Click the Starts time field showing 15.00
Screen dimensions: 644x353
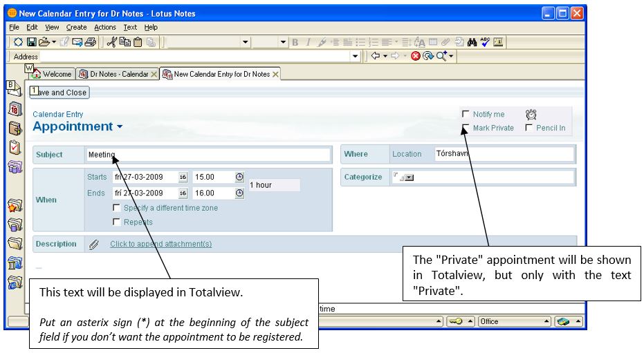(x=212, y=177)
